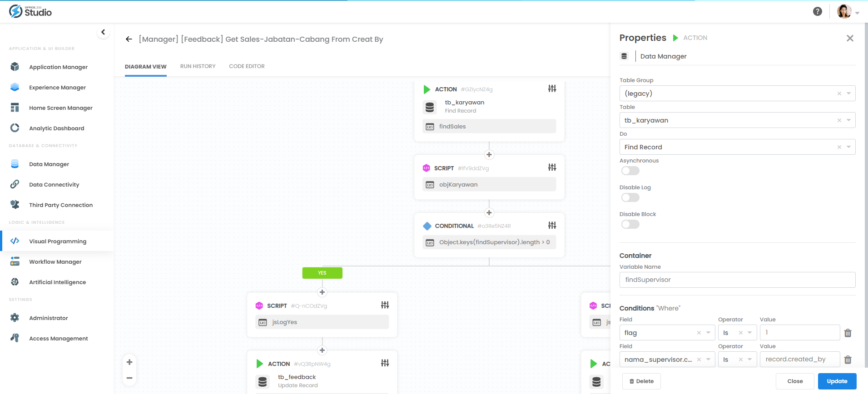868x394 pixels.
Task: Open Application Manager from sidebar
Action: pyautogui.click(x=58, y=67)
